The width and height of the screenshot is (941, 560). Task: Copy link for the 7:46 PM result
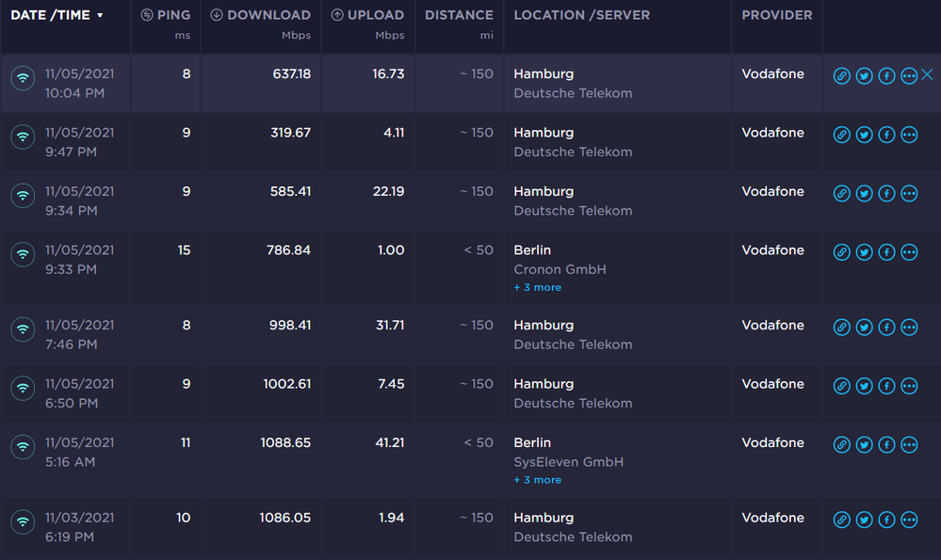click(841, 327)
